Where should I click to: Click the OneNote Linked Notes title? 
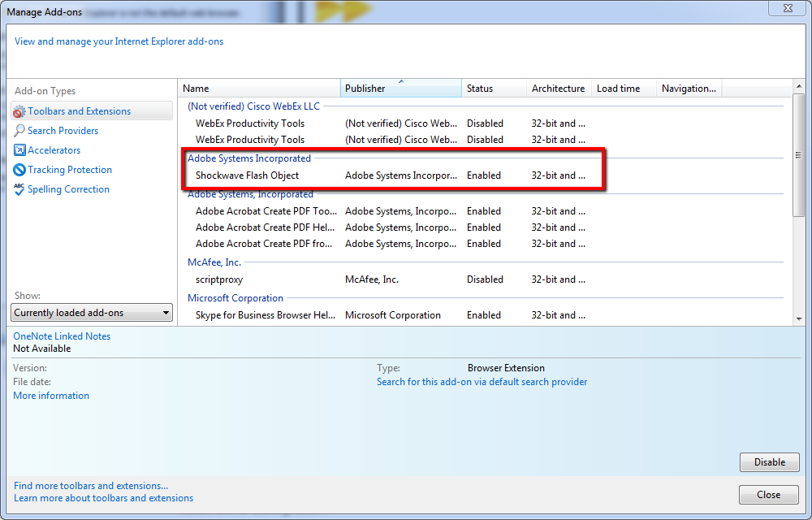point(62,336)
